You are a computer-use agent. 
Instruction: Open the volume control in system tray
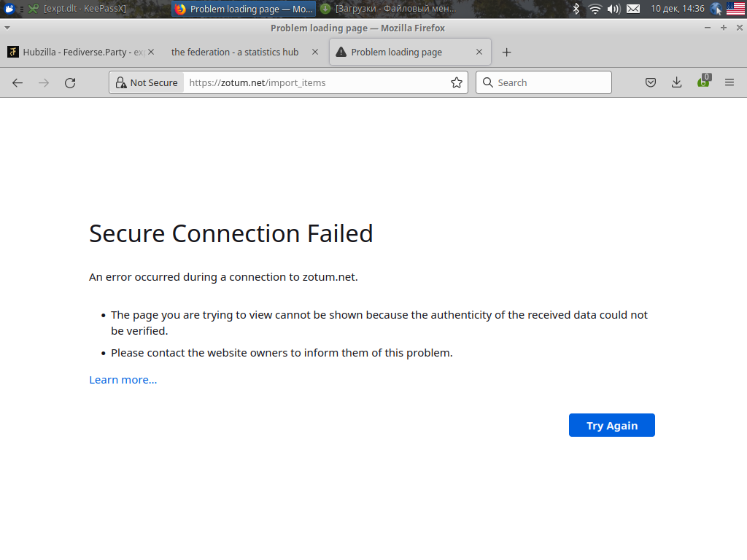click(x=614, y=9)
